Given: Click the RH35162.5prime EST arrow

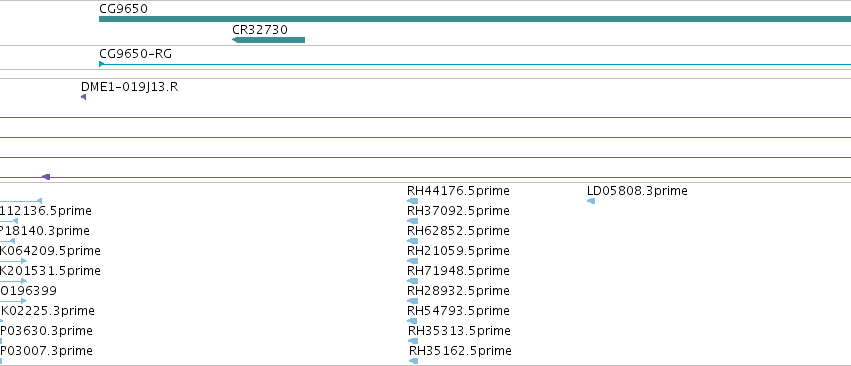Looking at the screenshot, I should click(x=414, y=361).
